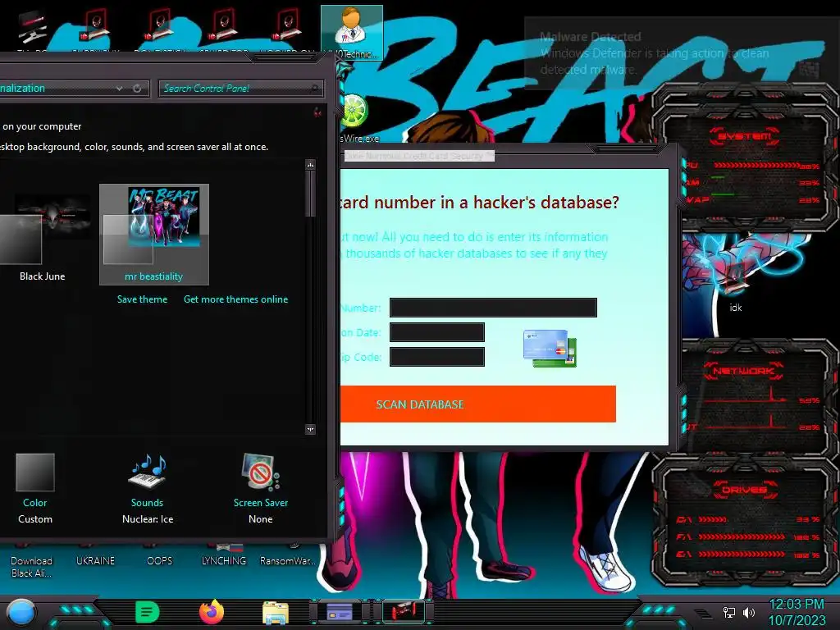Click the Color label link
The width and height of the screenshot is (840, 630).
34,503
